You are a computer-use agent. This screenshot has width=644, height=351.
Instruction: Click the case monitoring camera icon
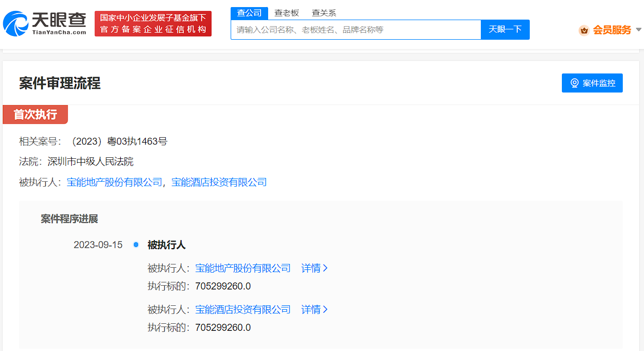[574, 83]
